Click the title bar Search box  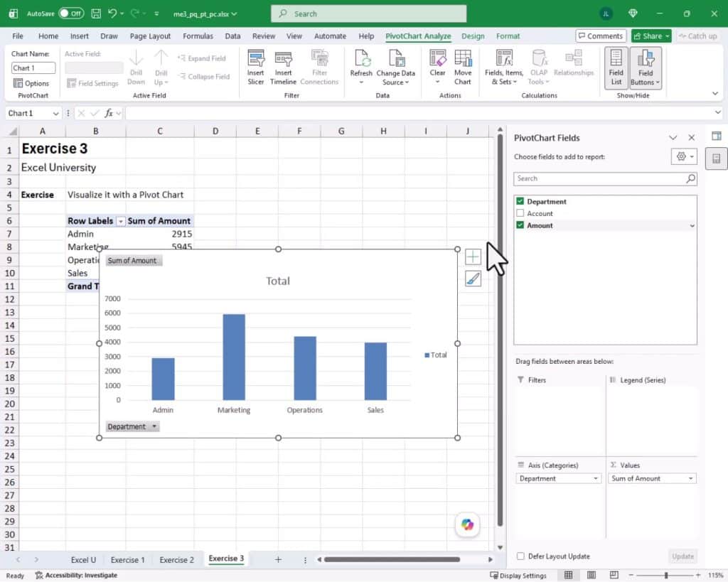(x=369, y=14)
